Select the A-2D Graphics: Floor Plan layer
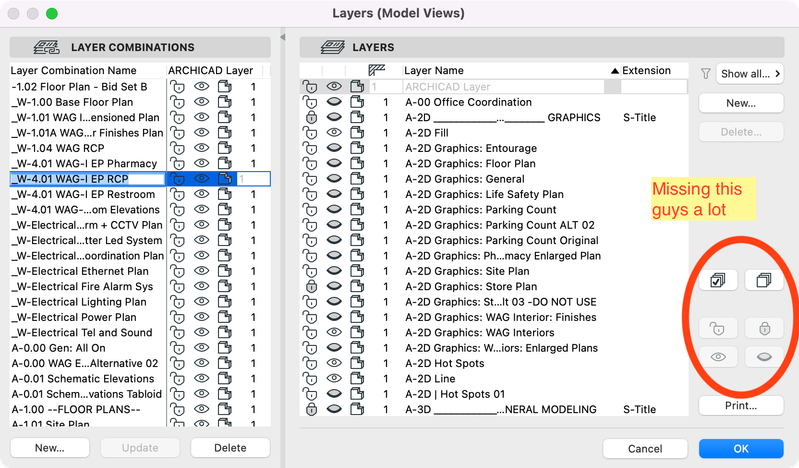799x468 pixels. pyautogui.click(x=470, y=164)
